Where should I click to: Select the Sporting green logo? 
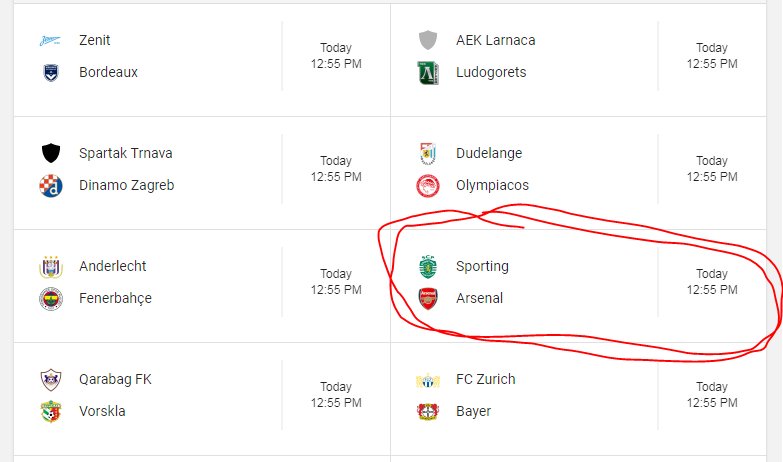point(428,266)
